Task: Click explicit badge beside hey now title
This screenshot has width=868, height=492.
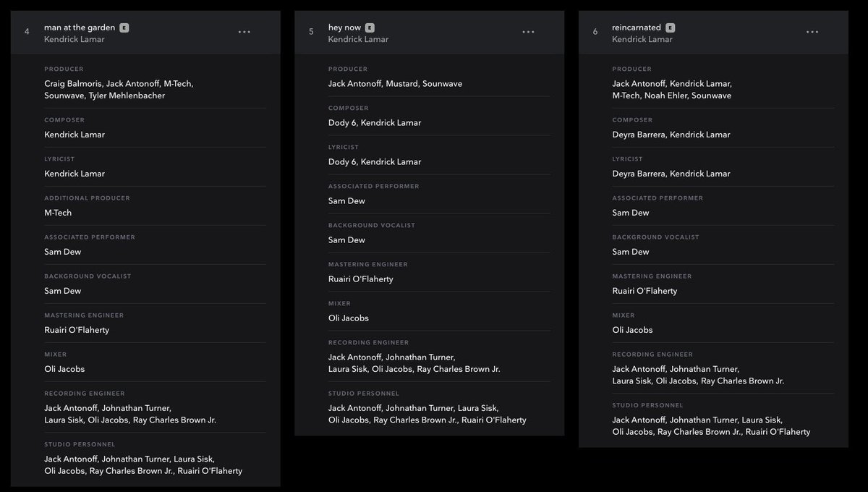Action: [370, 27]
